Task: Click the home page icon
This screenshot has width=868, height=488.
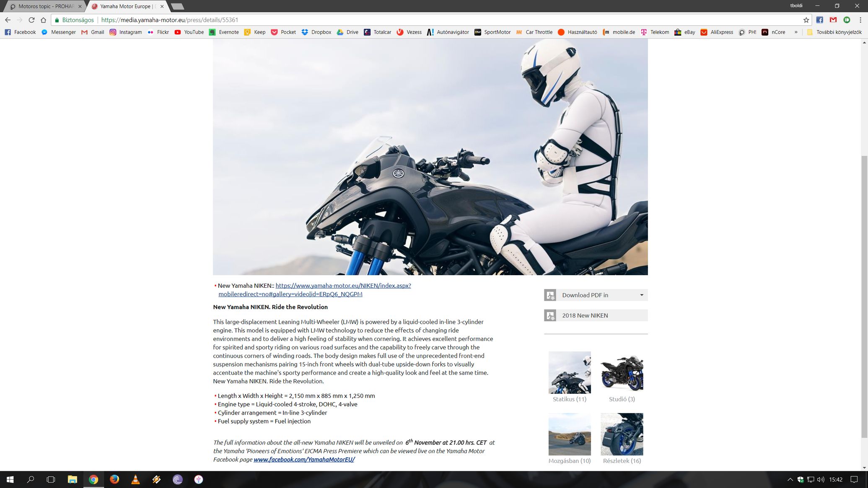Action: tap(43, 20)
